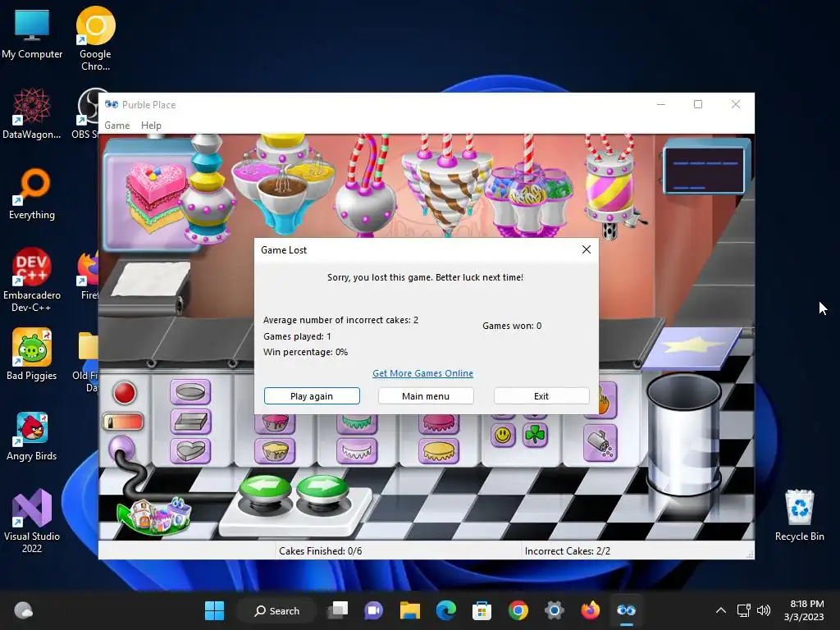Open the Recycle Bin
The image size is (840, 630).
pyautogui.click(x=799, y=515)
